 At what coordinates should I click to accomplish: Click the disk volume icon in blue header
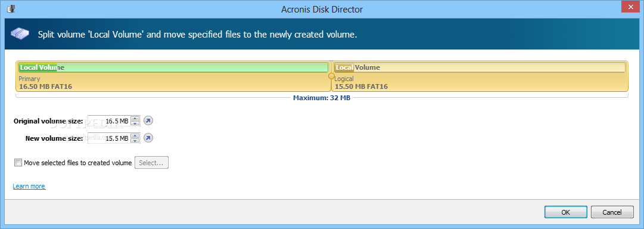[20, 34]
